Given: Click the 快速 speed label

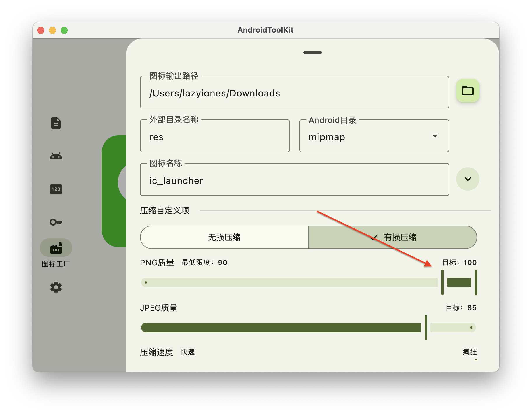Looking at the screenshot, I should 188,352.
